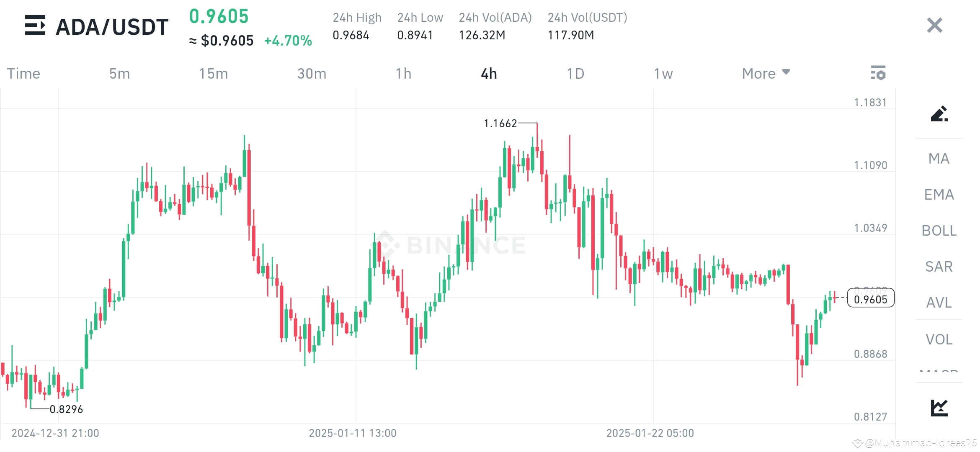Viewport: 980px width, 452px height.
Task: Expand the More timeframe dropdown
Action: (765, 73)
